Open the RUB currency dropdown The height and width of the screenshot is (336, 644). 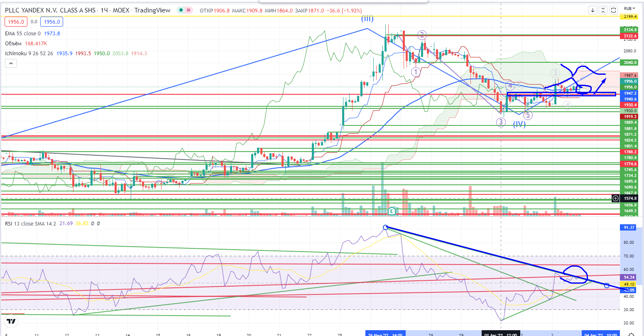point(629,8)
